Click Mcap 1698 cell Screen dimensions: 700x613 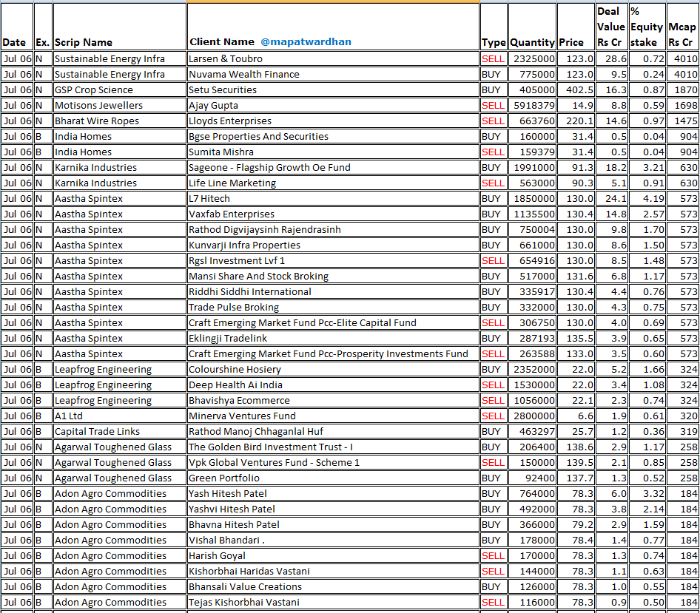(682, 106)
